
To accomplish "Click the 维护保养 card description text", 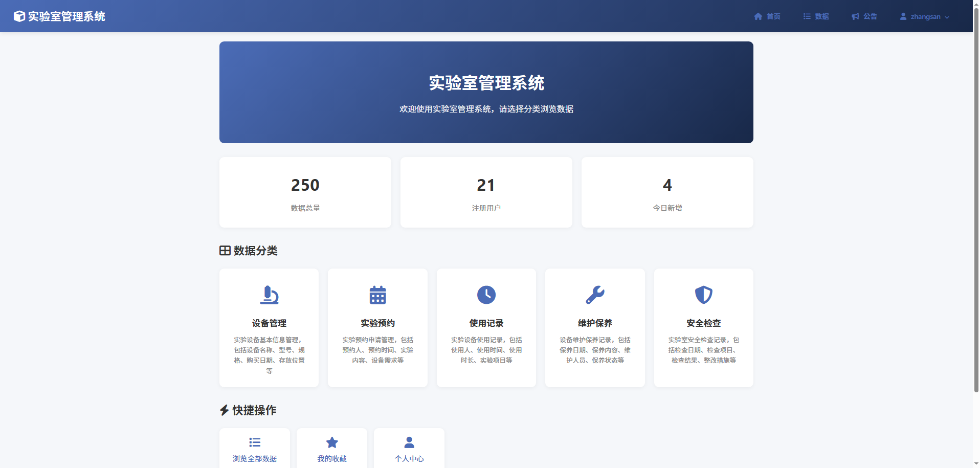I will [595, 350].
